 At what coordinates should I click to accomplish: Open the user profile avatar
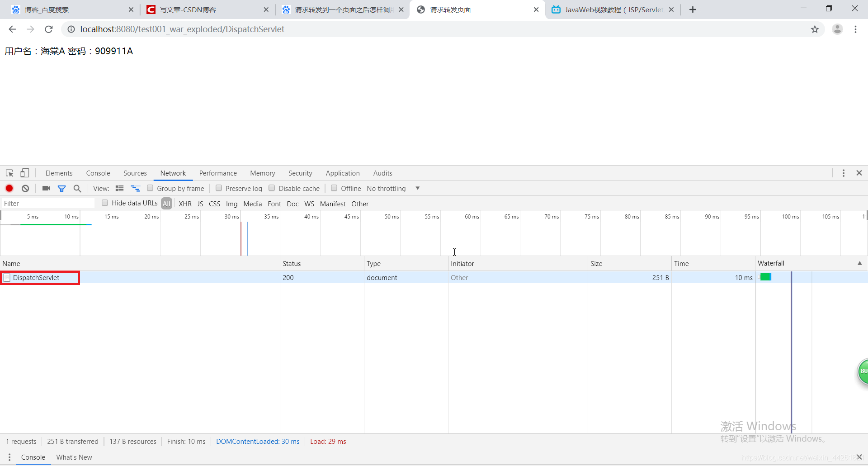[837, 29]
